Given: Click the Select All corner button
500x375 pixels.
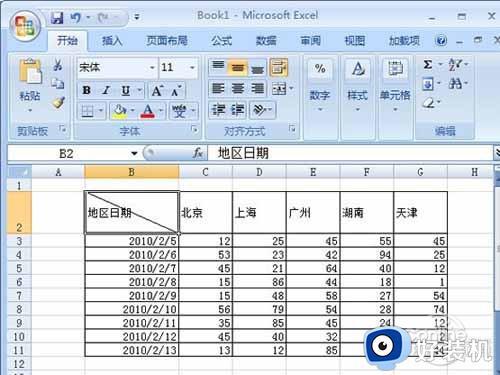Looking at the screenshot, I should tap(19, 172).
